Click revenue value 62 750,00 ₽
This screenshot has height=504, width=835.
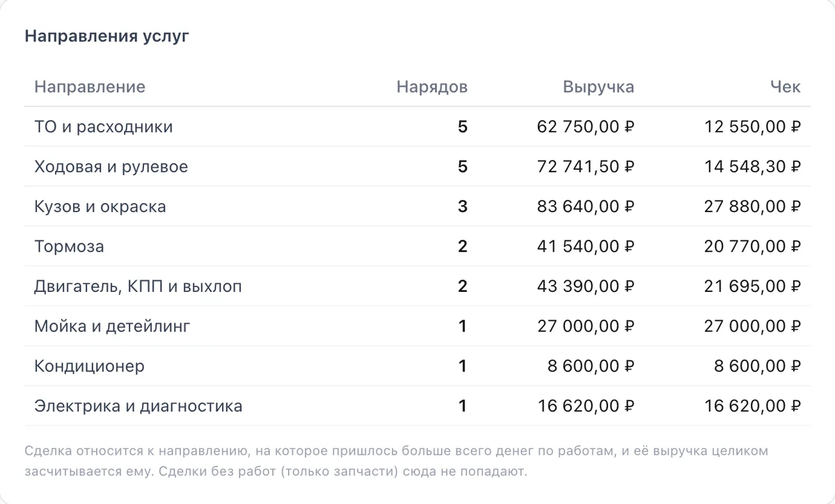click(586, 127)
